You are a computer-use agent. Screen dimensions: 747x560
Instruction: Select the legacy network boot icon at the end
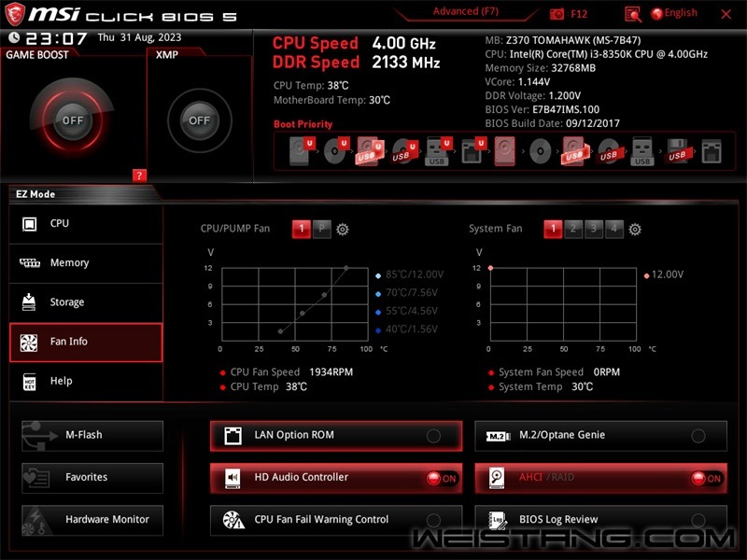pyautogui.click(x=712, y=151)
